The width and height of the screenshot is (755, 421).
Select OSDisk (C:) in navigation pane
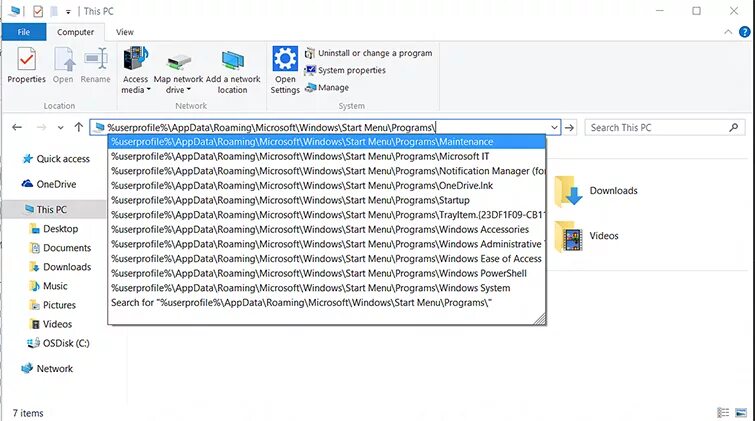click(x=58, y=343)
